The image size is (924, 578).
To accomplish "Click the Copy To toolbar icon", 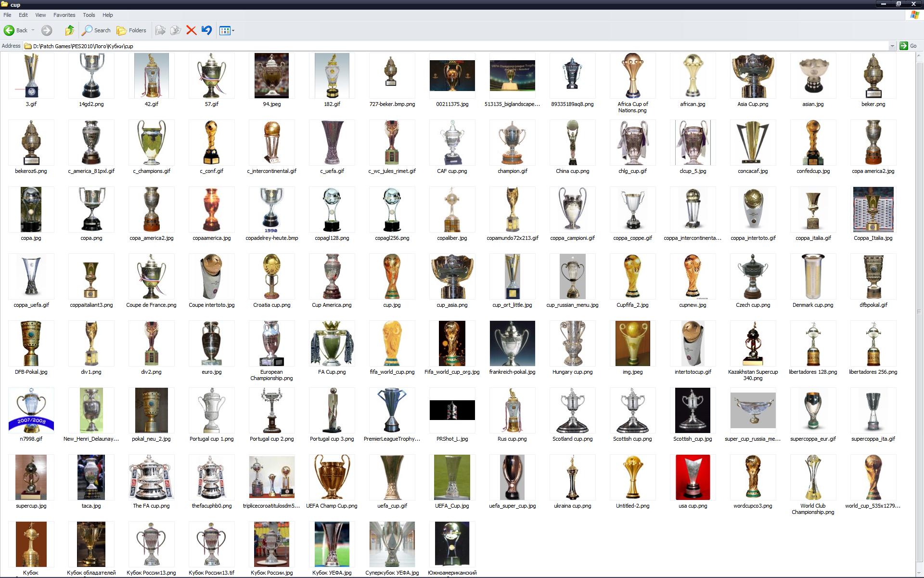I will (x=176, y=30).
